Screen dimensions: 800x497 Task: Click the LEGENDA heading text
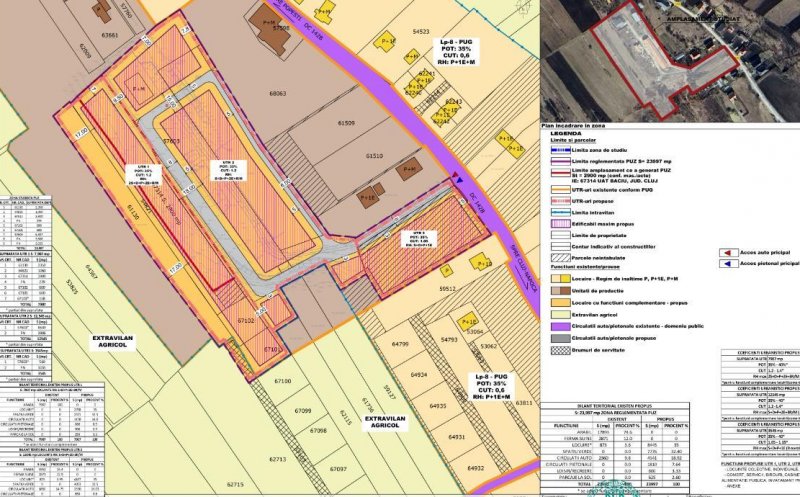pyautogui.click(x=565, y=132)
